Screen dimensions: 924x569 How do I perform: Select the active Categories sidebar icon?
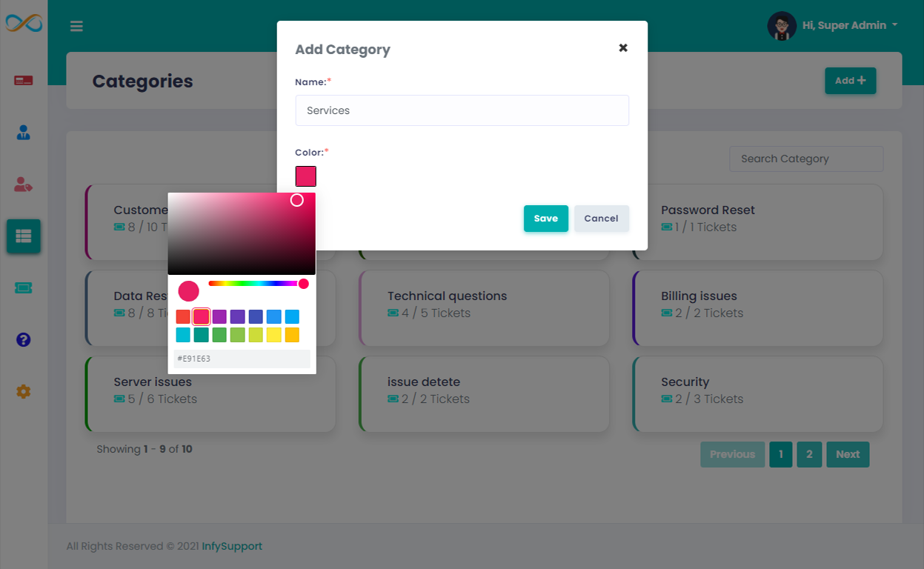(24, 236)
